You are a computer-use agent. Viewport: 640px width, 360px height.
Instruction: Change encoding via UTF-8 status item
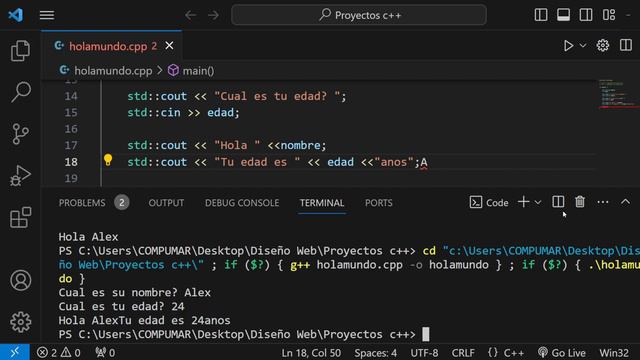tap(424, 353)
